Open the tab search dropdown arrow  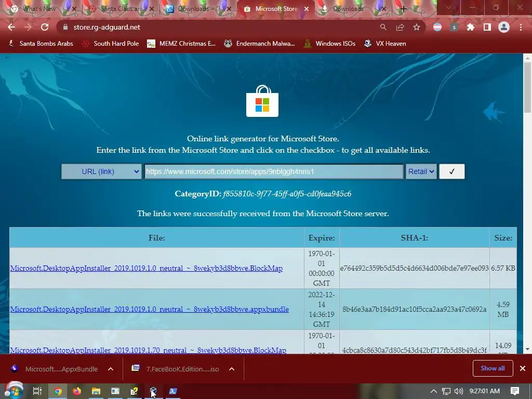point(448,8)
